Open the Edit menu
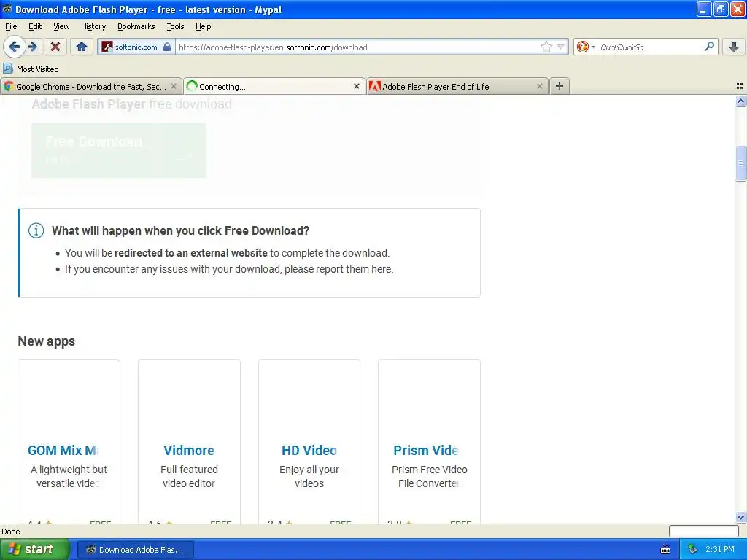Viewport: 747px width, 560px height. 35,26
